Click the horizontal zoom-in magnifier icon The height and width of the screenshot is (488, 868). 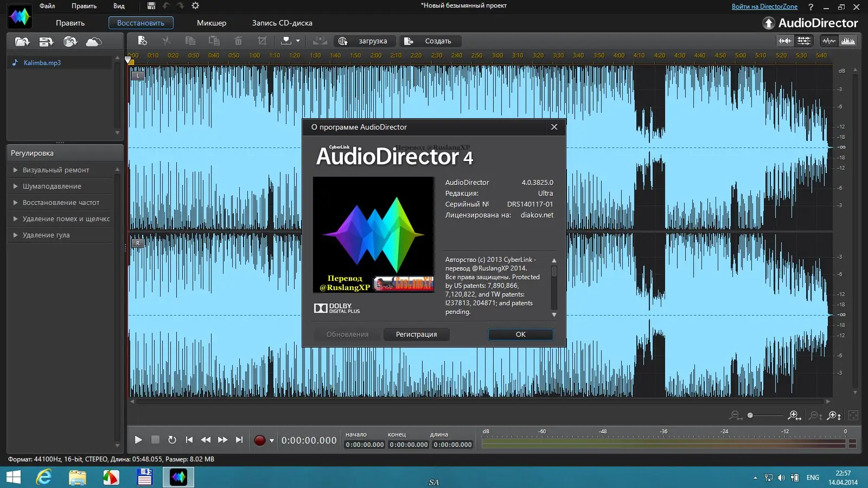(794, 415)
